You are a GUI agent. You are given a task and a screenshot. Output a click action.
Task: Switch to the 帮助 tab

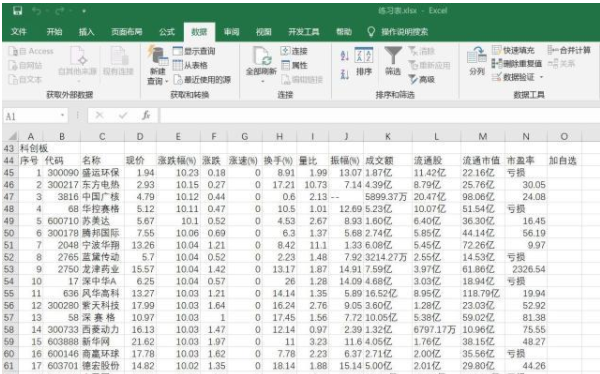(x=344, y=32)
